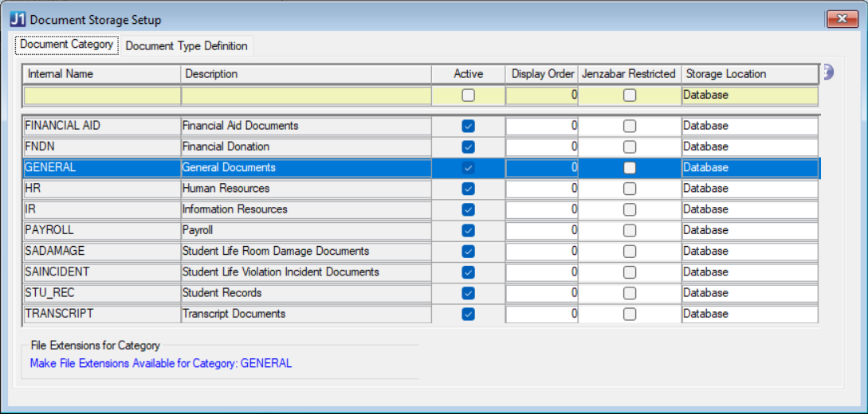Click Make File Extensions Available for Category link
The height and width of the screenshot is (414, 868).
tap(161, 363)
